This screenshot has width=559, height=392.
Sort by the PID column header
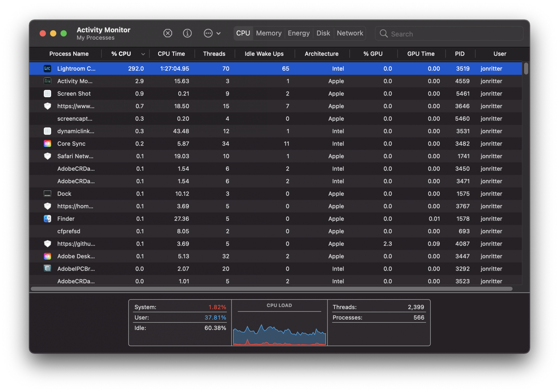[x=459, y=54]
